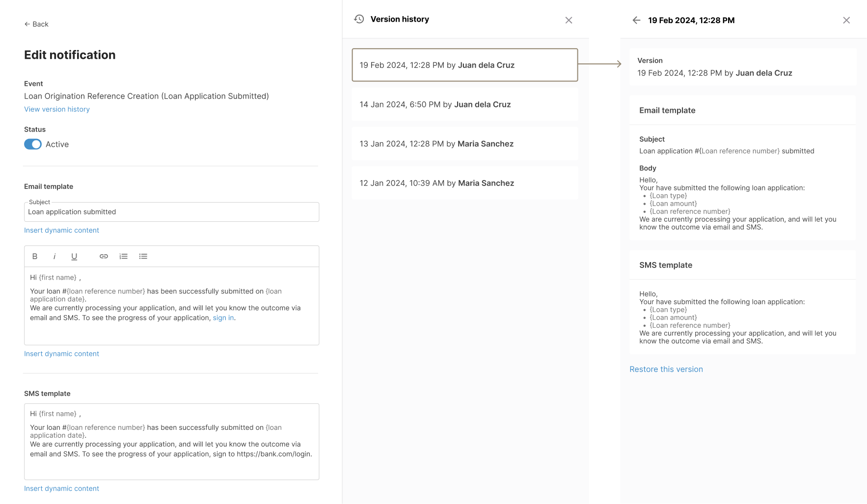The image size is (867, 504).
Task: Click the back arrow on the version detail panel
Action: tap(636, 20)
